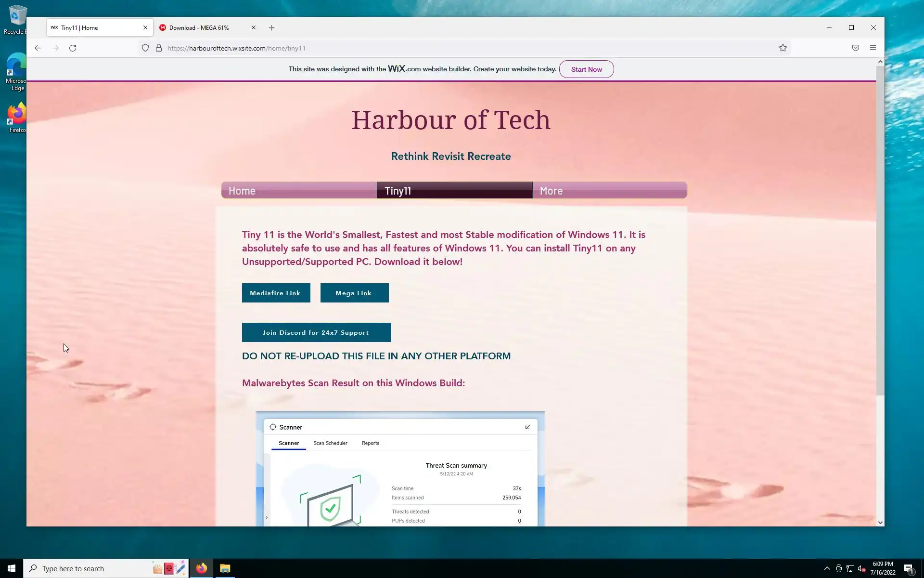Click the page vertical scrollbar thumb
The width and height of the screenshot is (924, 578).
coord(880,231)
